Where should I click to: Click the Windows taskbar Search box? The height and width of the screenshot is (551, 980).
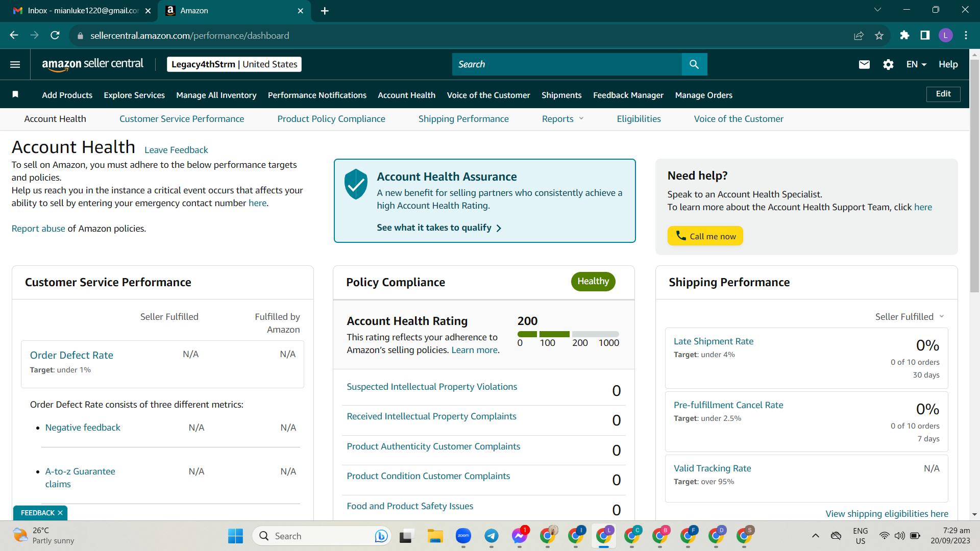pyautogui.click(x=323, y=536)
